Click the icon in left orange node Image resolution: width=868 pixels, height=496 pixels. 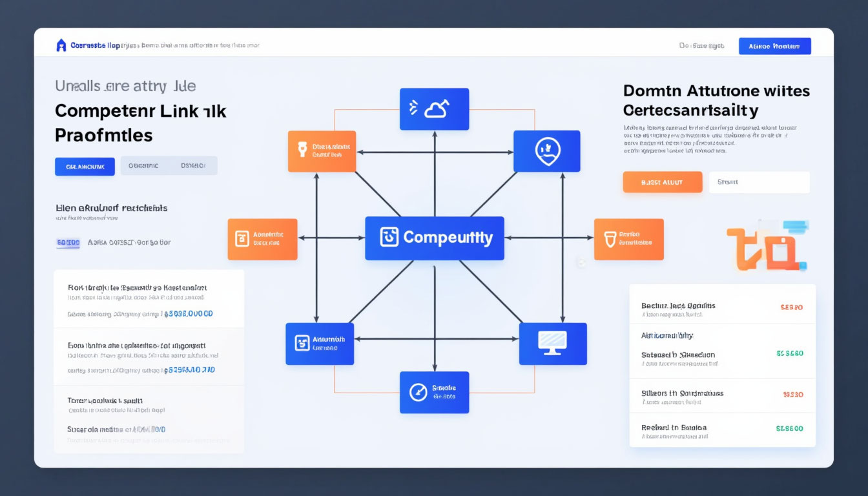click(242, 239)
